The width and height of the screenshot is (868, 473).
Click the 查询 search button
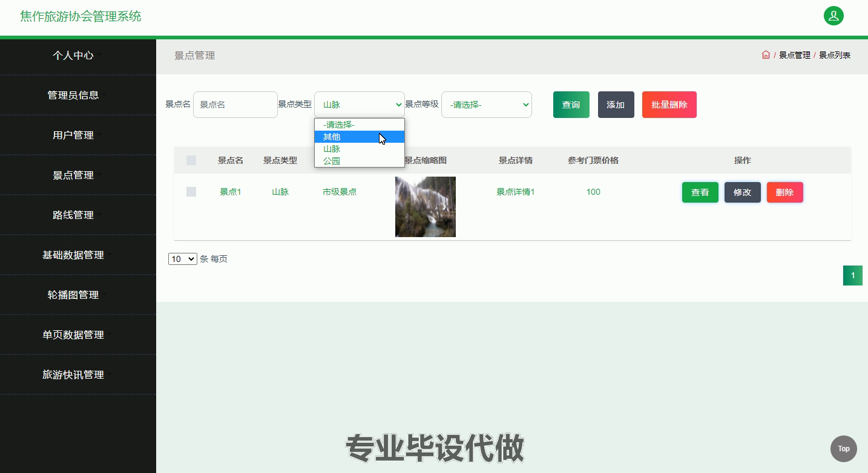[x=571, y=105]
